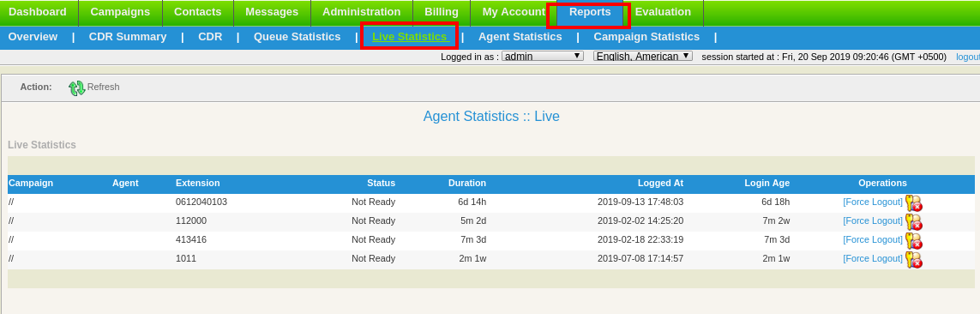Select extension cell 1011
Screen dimensions: 980x314
[185, 258]
